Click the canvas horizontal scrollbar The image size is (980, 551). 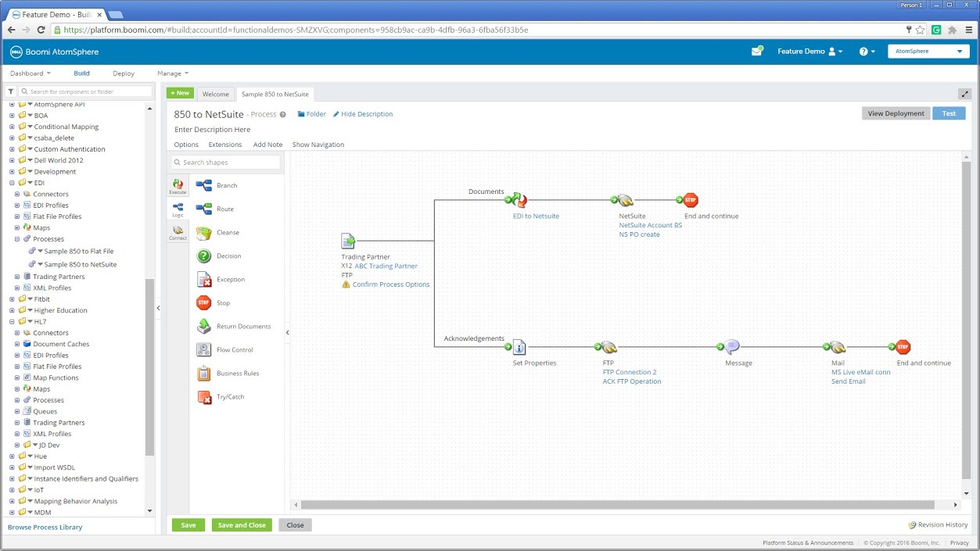(617, 505)
